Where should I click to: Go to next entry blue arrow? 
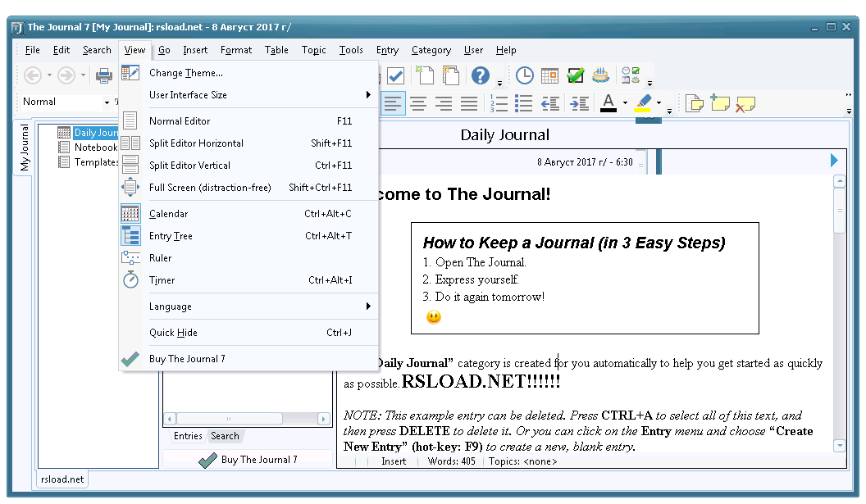point(834,161)
